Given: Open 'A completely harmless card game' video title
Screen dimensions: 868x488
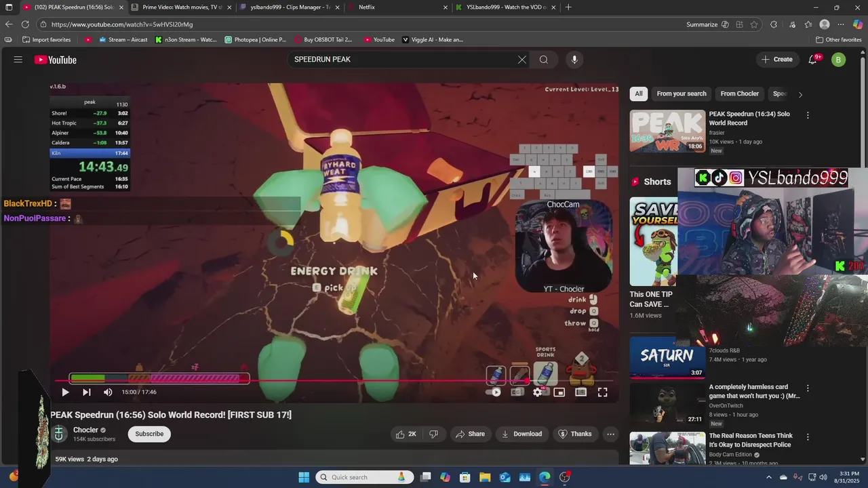Looking at the screenshot, I should coord(754,391).
